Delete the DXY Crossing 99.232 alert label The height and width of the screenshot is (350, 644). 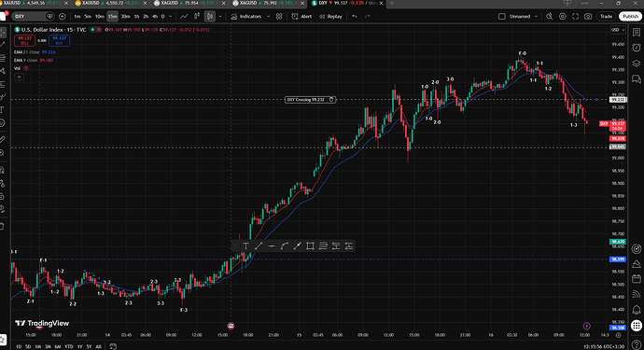pos(331,100)
